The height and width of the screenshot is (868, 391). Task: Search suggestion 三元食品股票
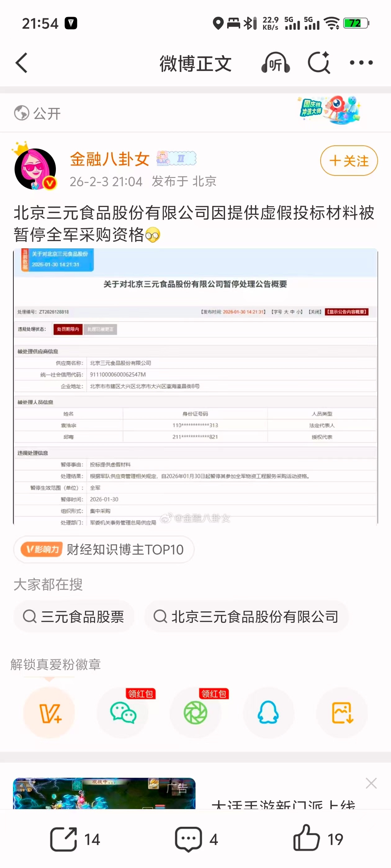[x=74, y=617]
